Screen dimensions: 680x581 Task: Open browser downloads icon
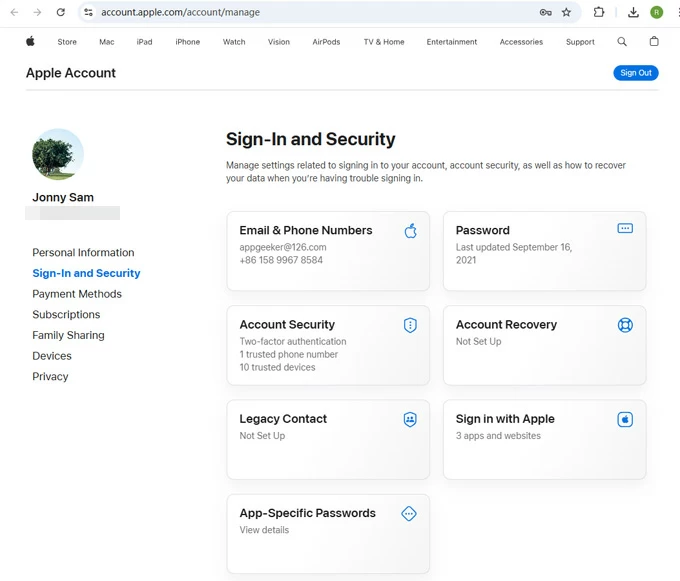click(633, 13)
